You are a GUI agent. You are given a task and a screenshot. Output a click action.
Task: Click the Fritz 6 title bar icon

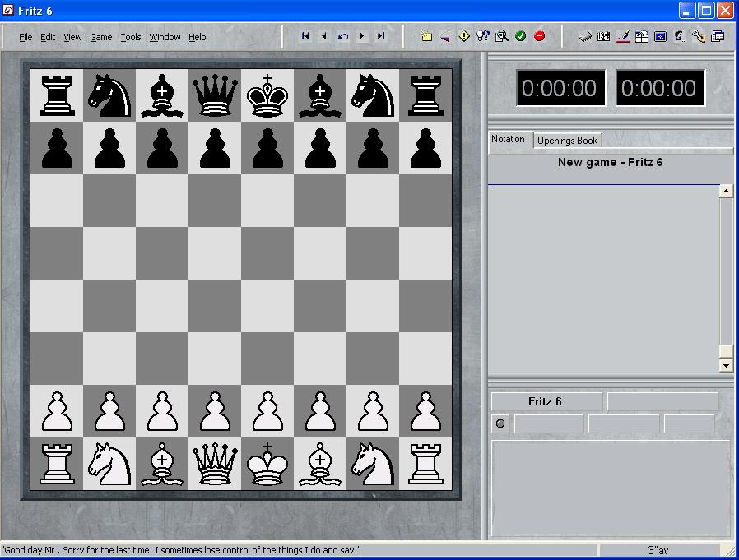coord(8,10)
